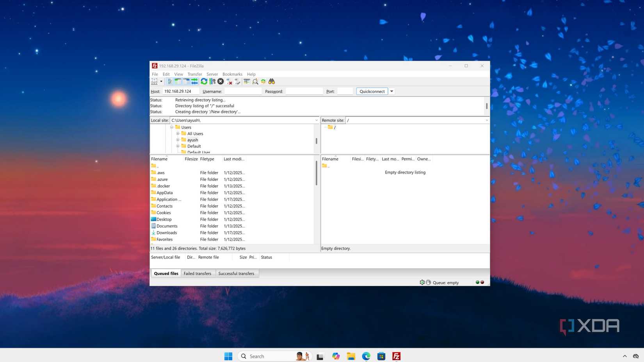Open the directory listing filters dialog
The height and width of the screenshot is (362, 644).
pos(247,82)
